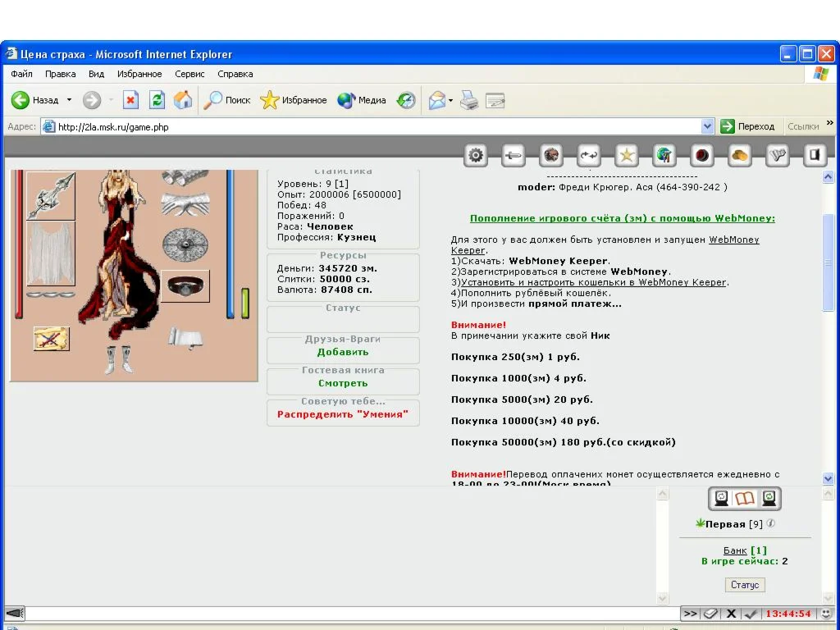The width and height of the screenshot is (840, 630).
Task: Open the Back button history dropdown arrow
Action: (69, 100)
